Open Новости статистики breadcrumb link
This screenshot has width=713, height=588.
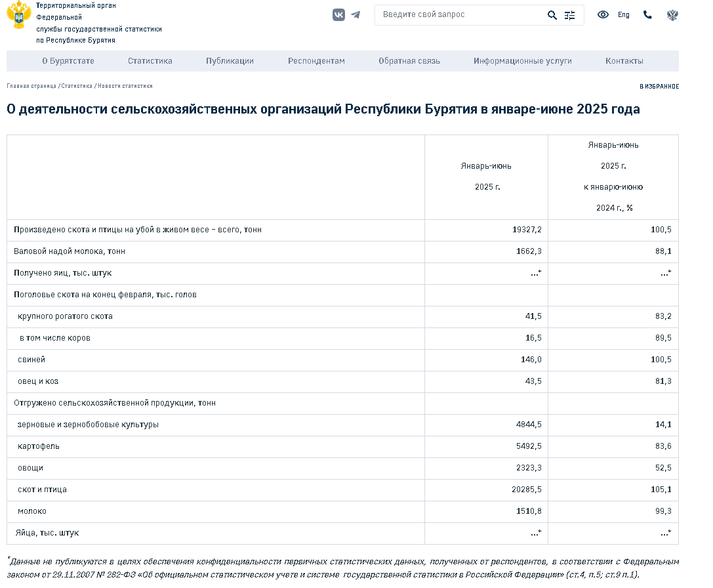pos(125,86)
